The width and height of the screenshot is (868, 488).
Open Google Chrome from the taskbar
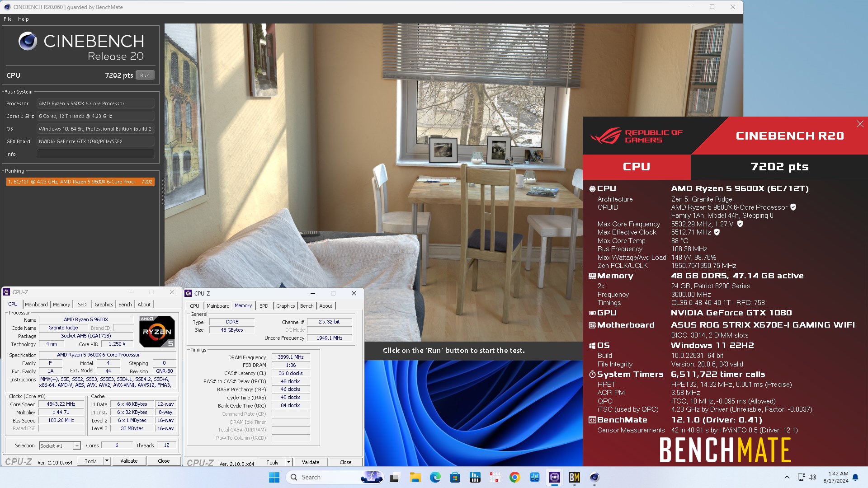pyautogui.click(x=514, y=477)
